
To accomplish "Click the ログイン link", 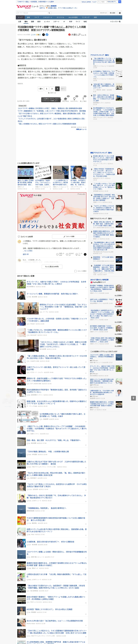I will coord(42,8).
